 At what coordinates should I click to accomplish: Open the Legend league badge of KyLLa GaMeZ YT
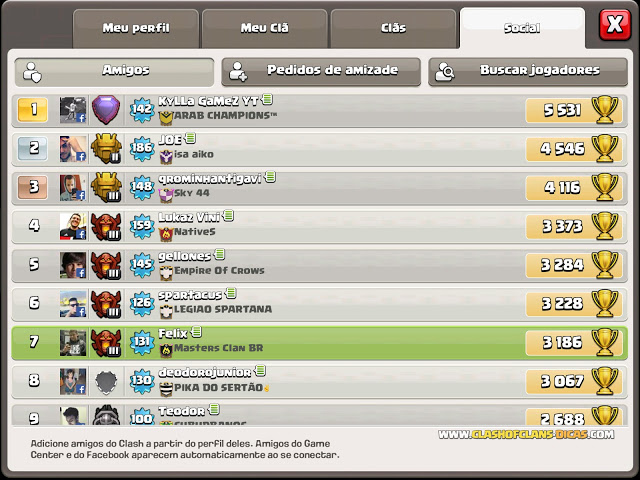click(x=106, y=109)
